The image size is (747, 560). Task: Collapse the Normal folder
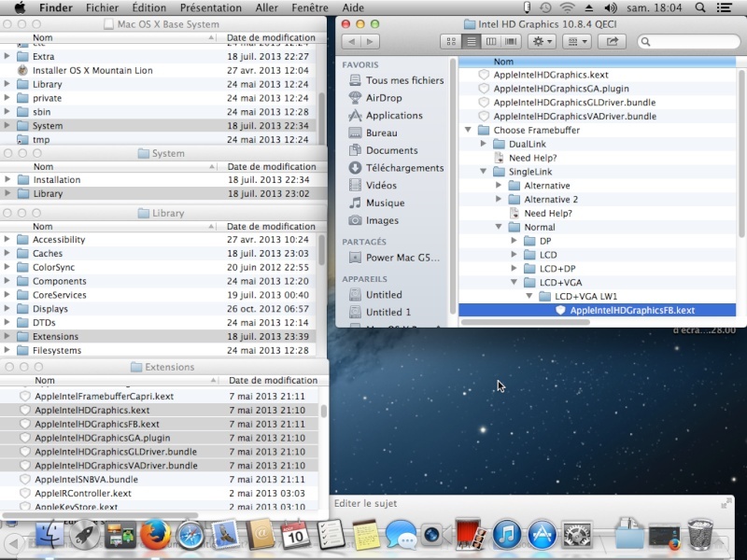(x=499, y=227)
